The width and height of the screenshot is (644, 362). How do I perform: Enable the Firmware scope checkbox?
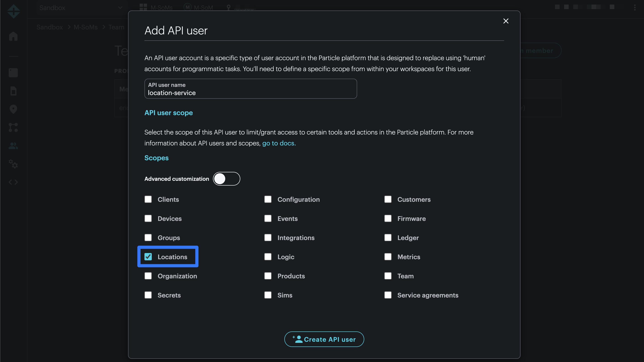[388, 218]
